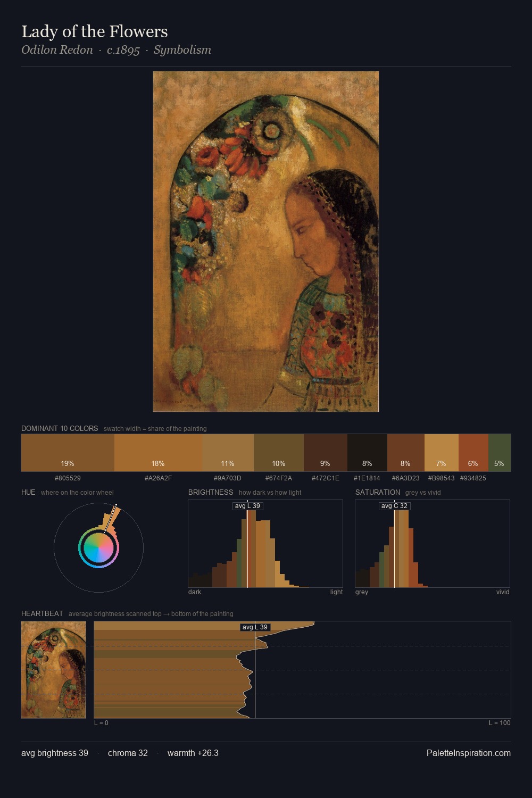The width and height of the screenshot is (532, 798).
Task: Click the 'light' axis label
Action: point(336,592)
